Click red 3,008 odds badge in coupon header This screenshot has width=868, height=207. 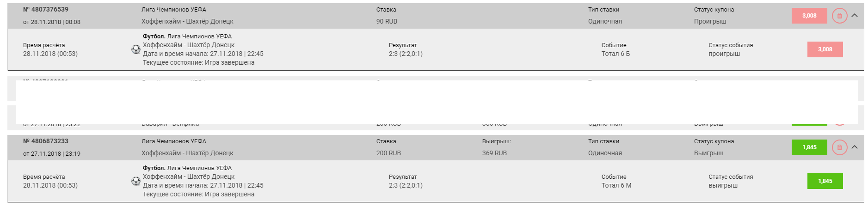coord(809,16)
